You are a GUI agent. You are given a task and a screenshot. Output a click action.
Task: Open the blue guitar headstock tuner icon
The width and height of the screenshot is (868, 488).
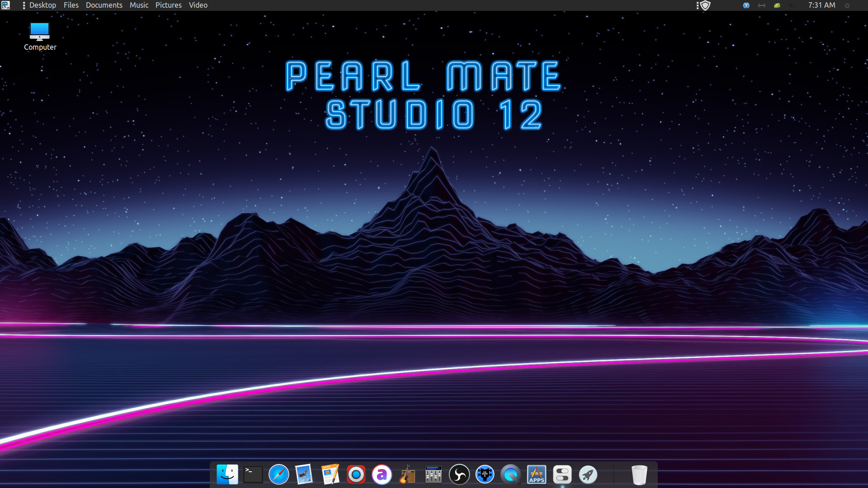click(x=485, y=474)
